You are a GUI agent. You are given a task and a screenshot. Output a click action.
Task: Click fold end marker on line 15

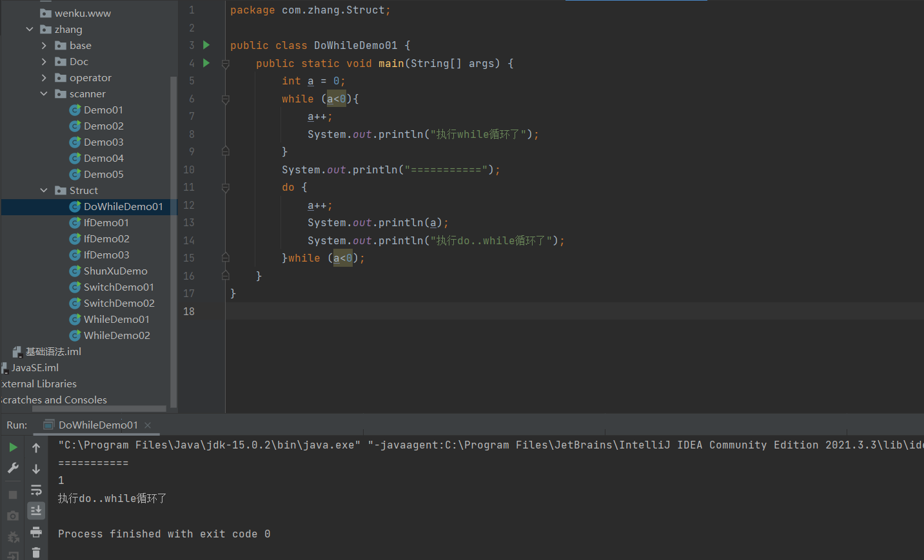(x=226, y=257)
